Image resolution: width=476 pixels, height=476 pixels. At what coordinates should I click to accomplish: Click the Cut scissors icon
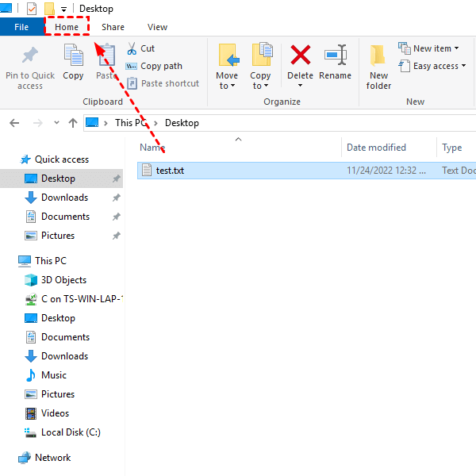click(x=132, y=48)
